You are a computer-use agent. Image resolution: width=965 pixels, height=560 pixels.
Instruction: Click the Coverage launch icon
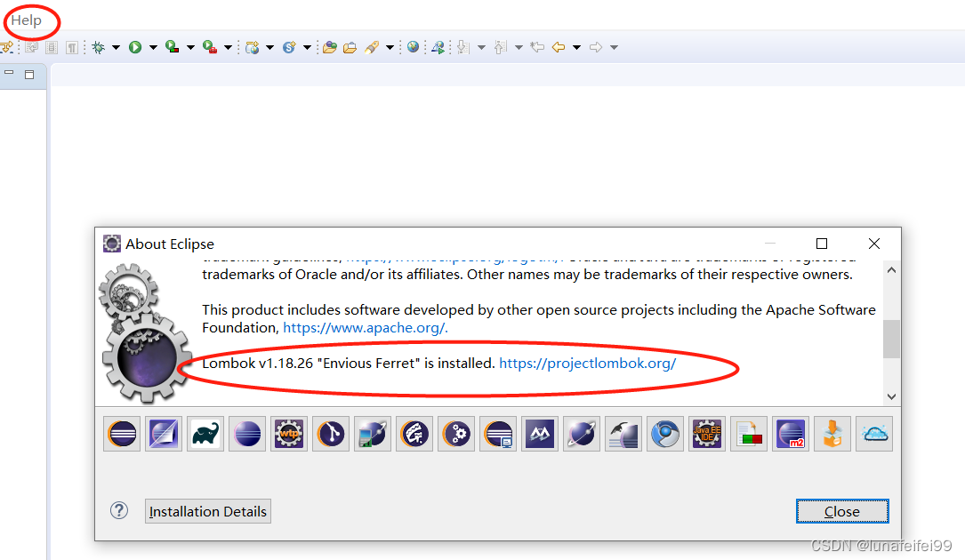173,47
